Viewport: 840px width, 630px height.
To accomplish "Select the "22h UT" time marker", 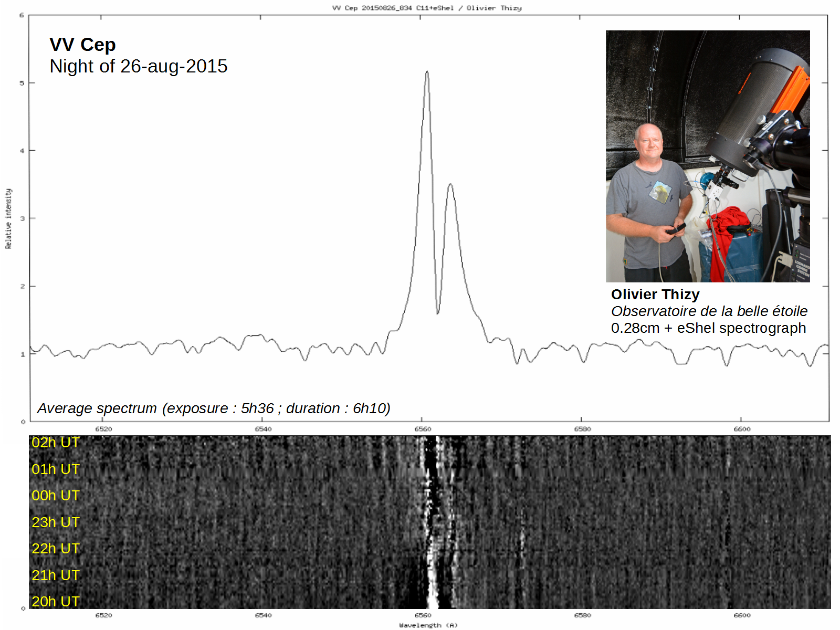I will pyautogui.click(x=55, y=549).
